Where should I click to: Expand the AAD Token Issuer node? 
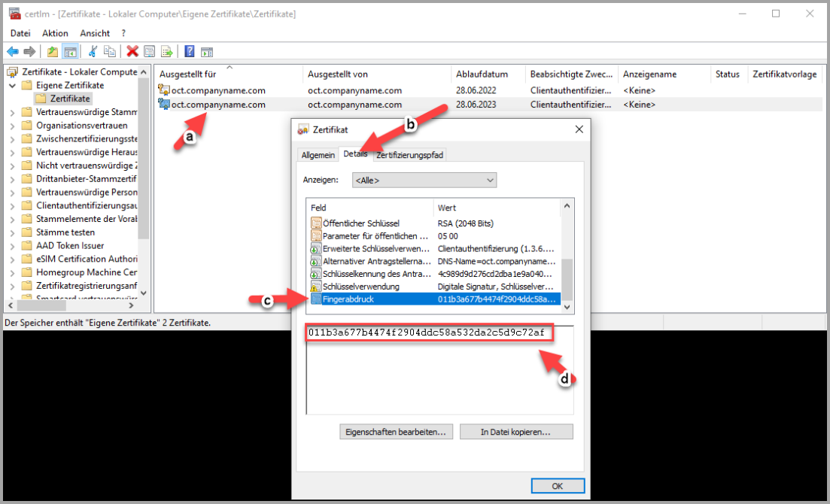pyautogui.click(x=12, y=245)
